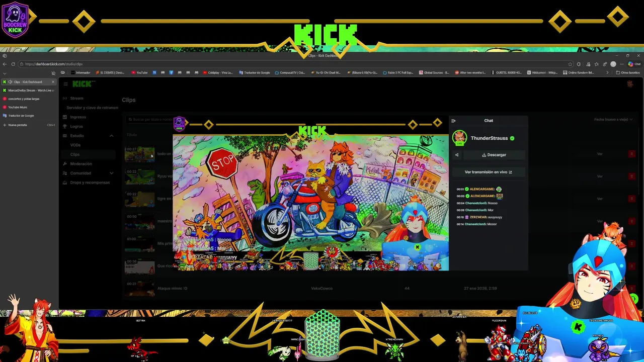Click the clip video player
Image resolution: width=644 pixels, height=362 pixels.
pyautogui.click(x=310, y=194)
